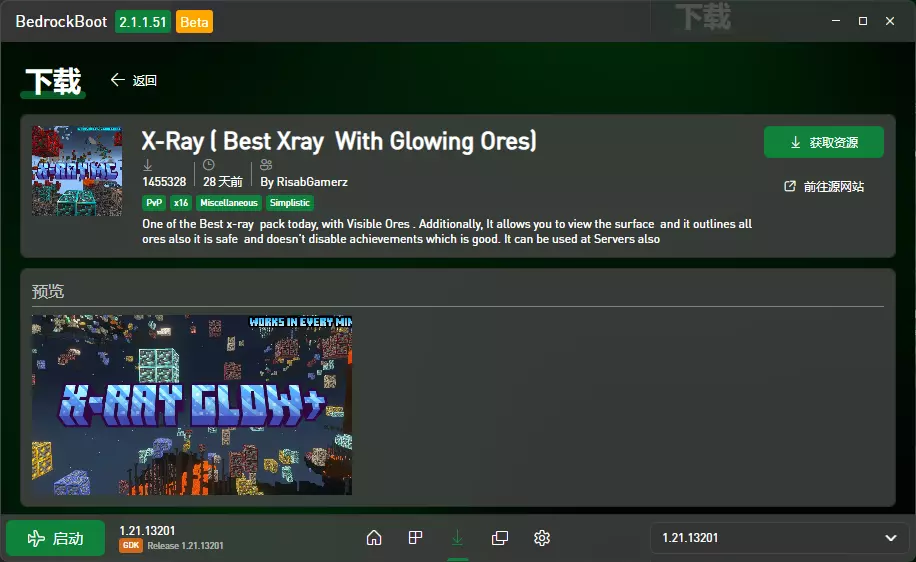Click the Beta badge in title bar
The width and height of the screenshot is (916, 562).
pyautogui.click(x=194, y=22)
